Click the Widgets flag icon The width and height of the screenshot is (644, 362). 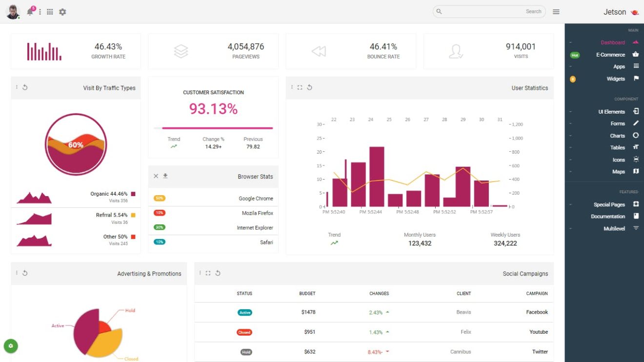pyautogui.click(x=636, y=79)
